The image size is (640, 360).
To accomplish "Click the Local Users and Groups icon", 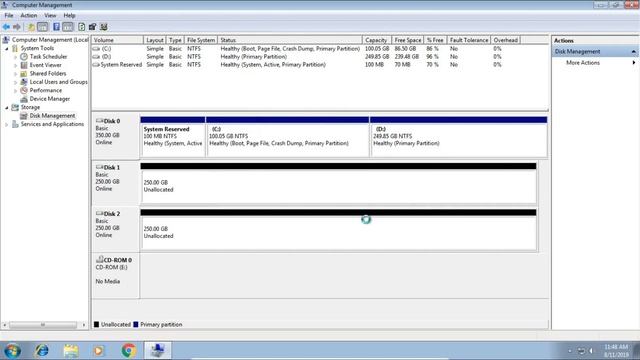I will tap(24, 82).
